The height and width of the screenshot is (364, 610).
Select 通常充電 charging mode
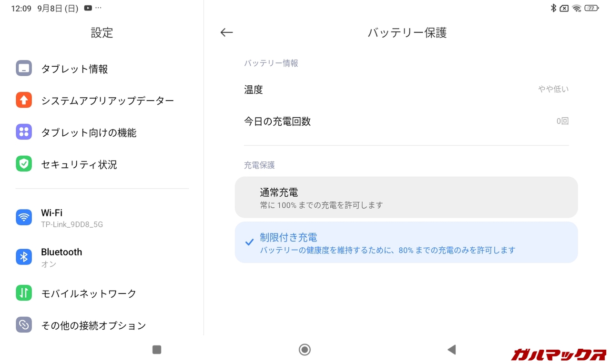pyautogui.click(x=406, y=197)
